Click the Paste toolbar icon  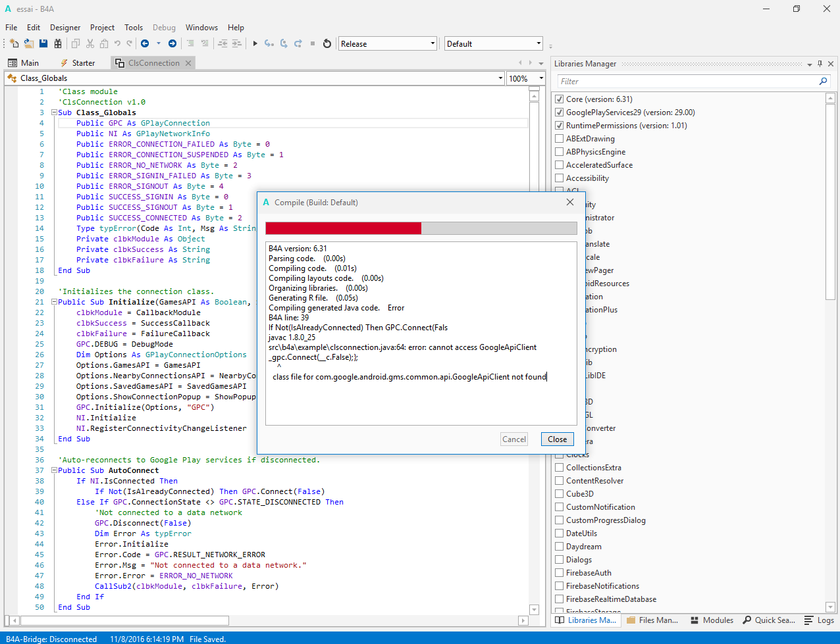click(104, 43)
